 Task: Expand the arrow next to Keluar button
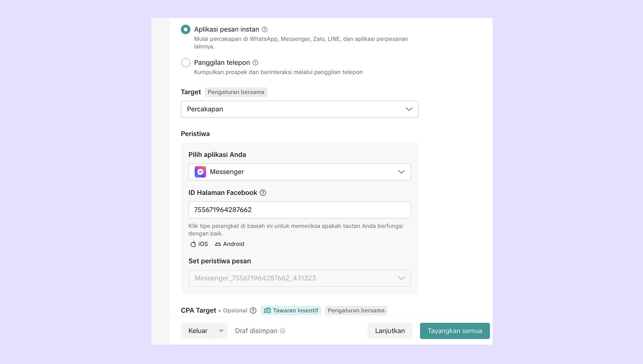[x=221, y=331]
